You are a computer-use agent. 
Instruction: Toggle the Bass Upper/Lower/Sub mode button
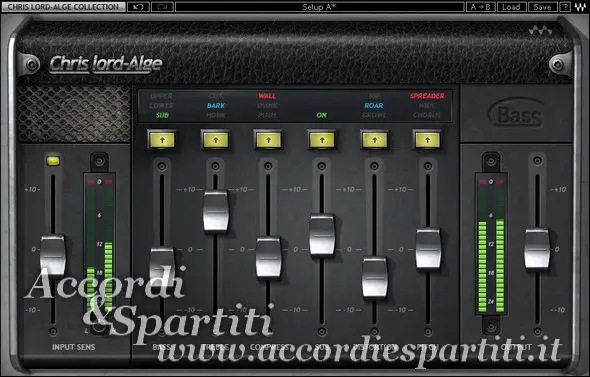coord(162,140)
